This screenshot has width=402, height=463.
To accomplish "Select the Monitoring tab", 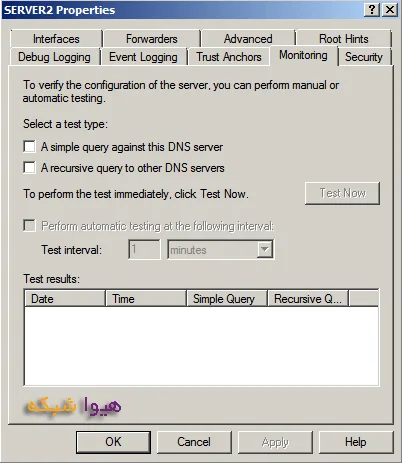I will pyautogui.click(x=303, y=55).
